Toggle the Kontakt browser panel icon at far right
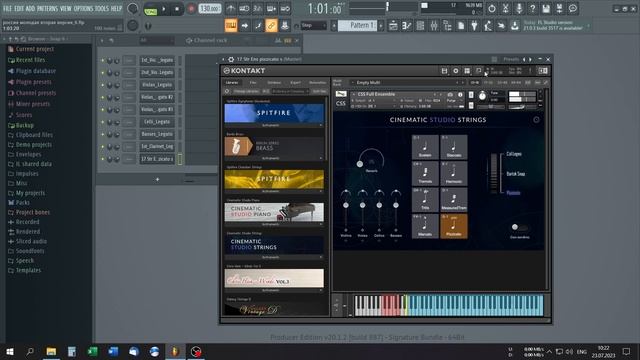This screenshot has height=360, width=640. [x=543, y=71]
